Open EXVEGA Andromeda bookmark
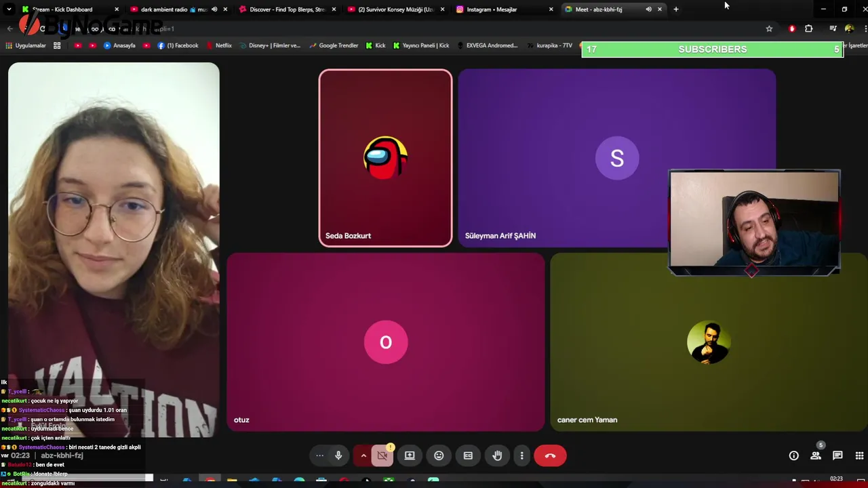868x488 pixels. 487,45
